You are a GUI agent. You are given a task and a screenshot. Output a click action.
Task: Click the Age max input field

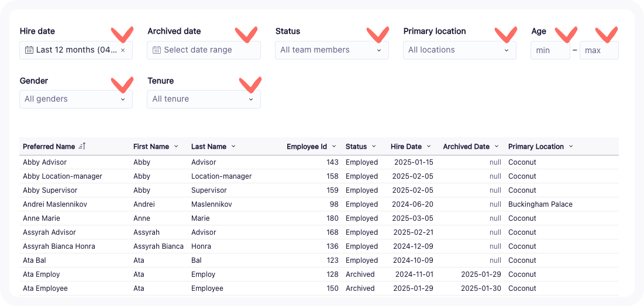coord(598,50)
